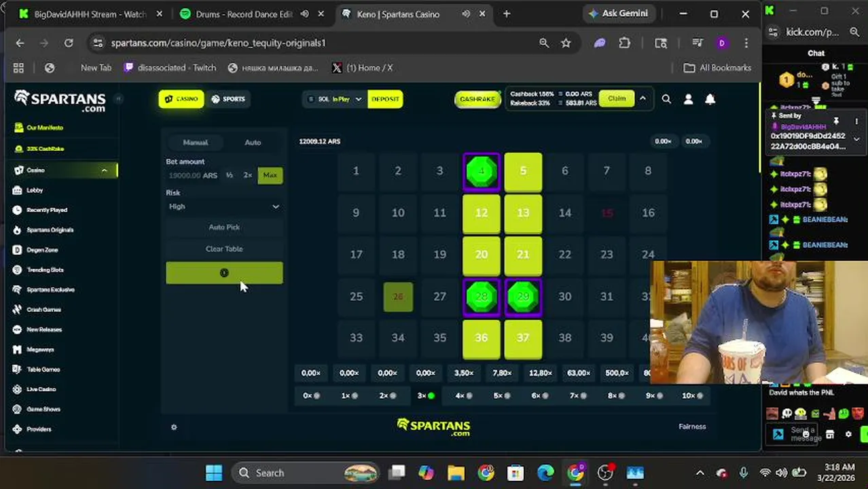Switch to the Auto betting tab
The height and width of the screenshot is (489, 868).
coord(253,143)
